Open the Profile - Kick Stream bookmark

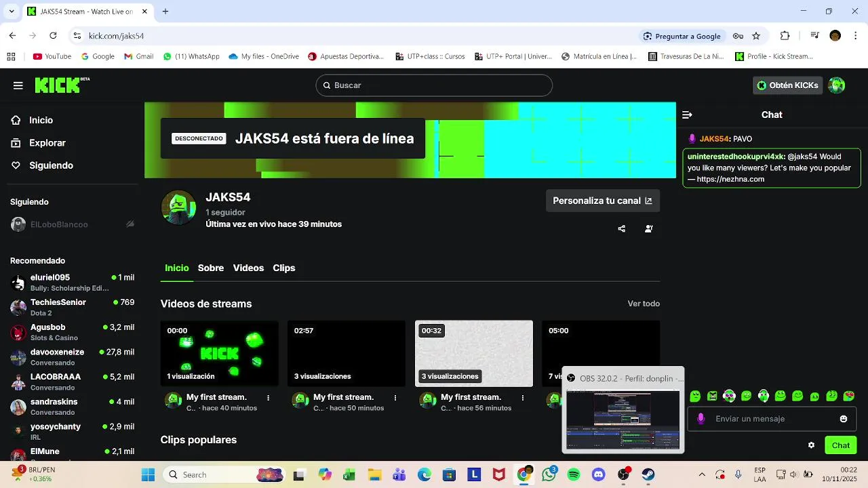click(x=774, y=57)
